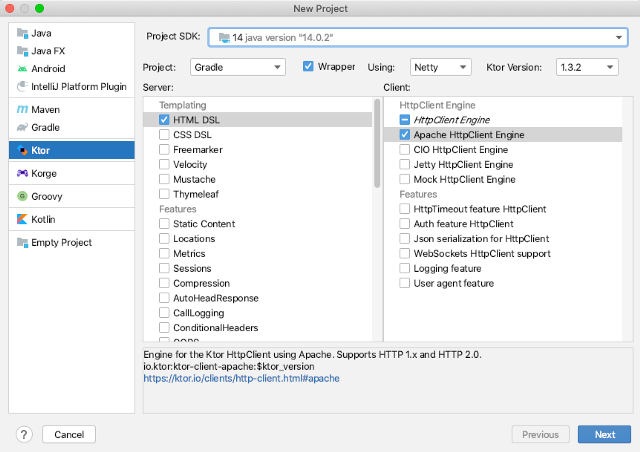Click the SDK folder icon in Project SDK field
The height and width of the screenshot is (452, 640).
(x=224, y=38)
